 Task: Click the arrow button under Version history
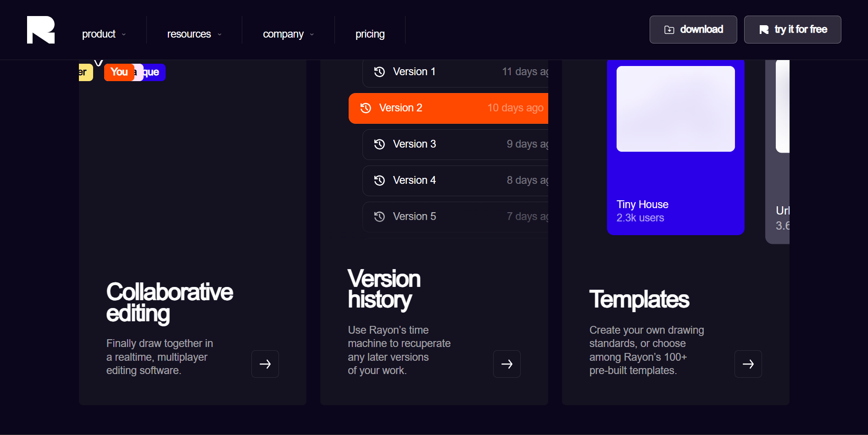(507, 364)
